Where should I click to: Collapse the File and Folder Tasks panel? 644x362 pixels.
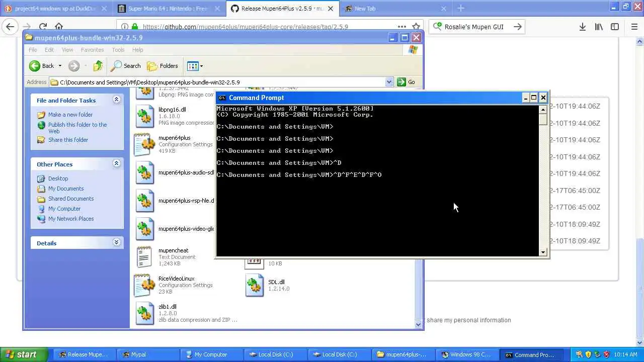pyautogui.click(x=116, y=100)
